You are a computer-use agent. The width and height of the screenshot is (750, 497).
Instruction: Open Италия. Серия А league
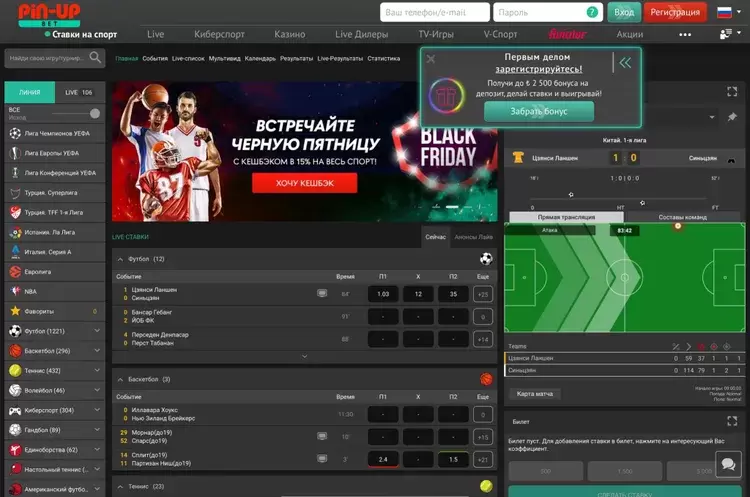(55, 252)
